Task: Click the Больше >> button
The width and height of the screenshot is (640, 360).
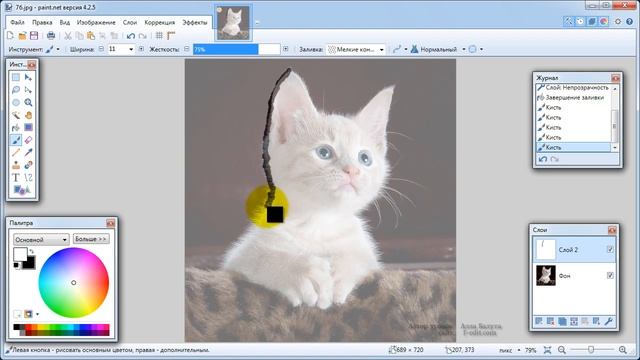Action: coord(91,239)
